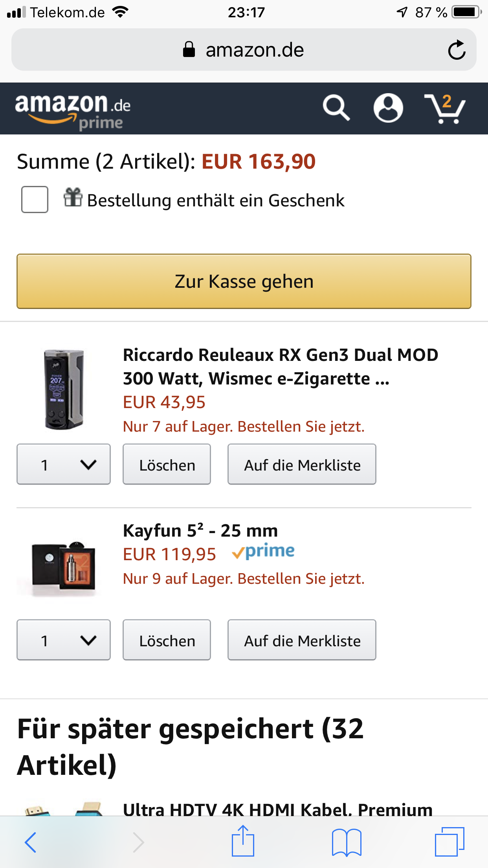488x868 pixels.
Task: Tap the Kayfun 5² product thumbnail
Action: 64,568
